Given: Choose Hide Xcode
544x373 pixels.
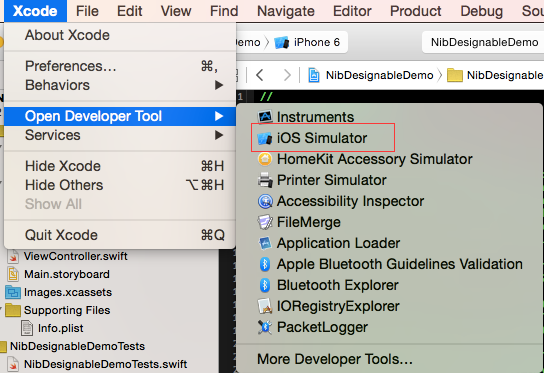Looking at the screenshot, I should (x=120, y=166).
